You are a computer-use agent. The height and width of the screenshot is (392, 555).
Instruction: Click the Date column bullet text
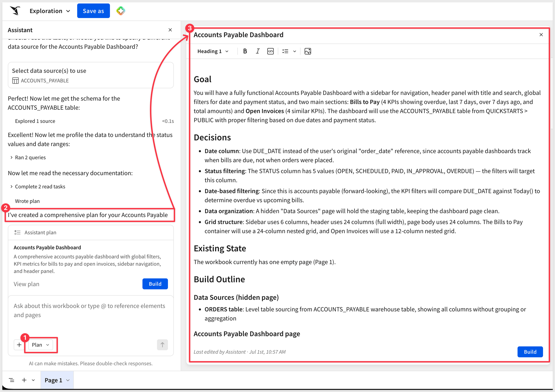(368, 156)
